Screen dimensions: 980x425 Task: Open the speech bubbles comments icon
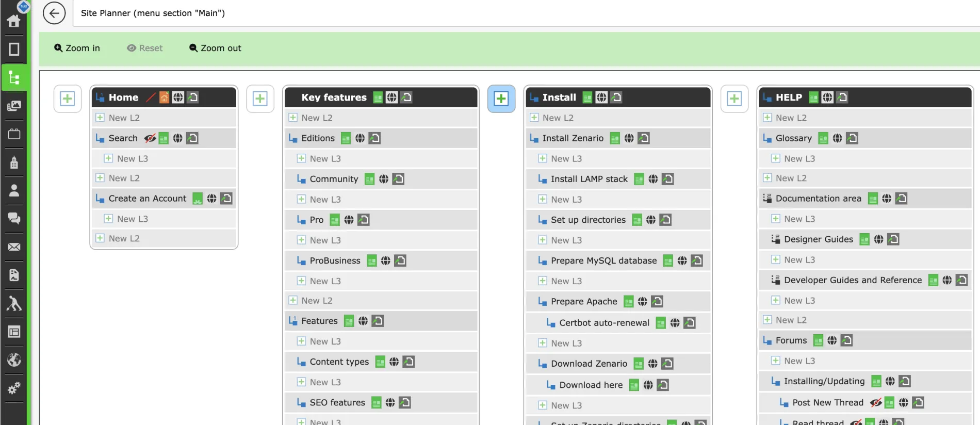tap(14, 219)
